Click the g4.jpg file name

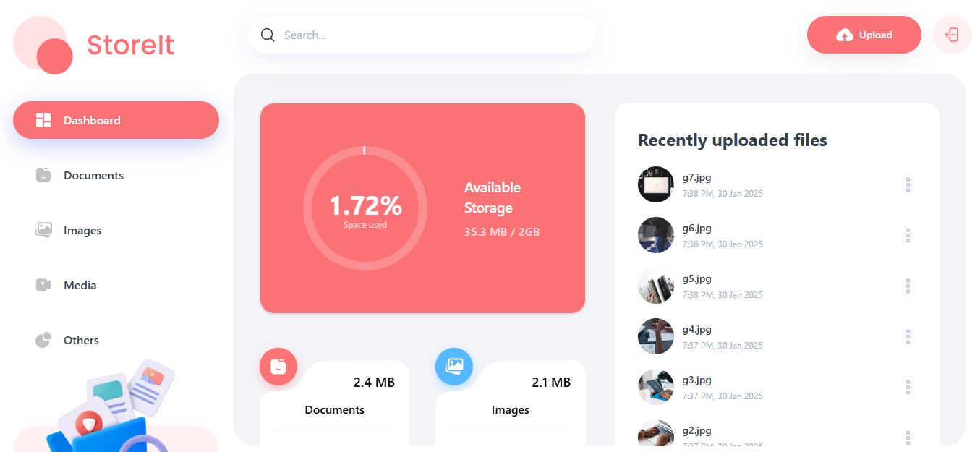[x=697, y=329]
